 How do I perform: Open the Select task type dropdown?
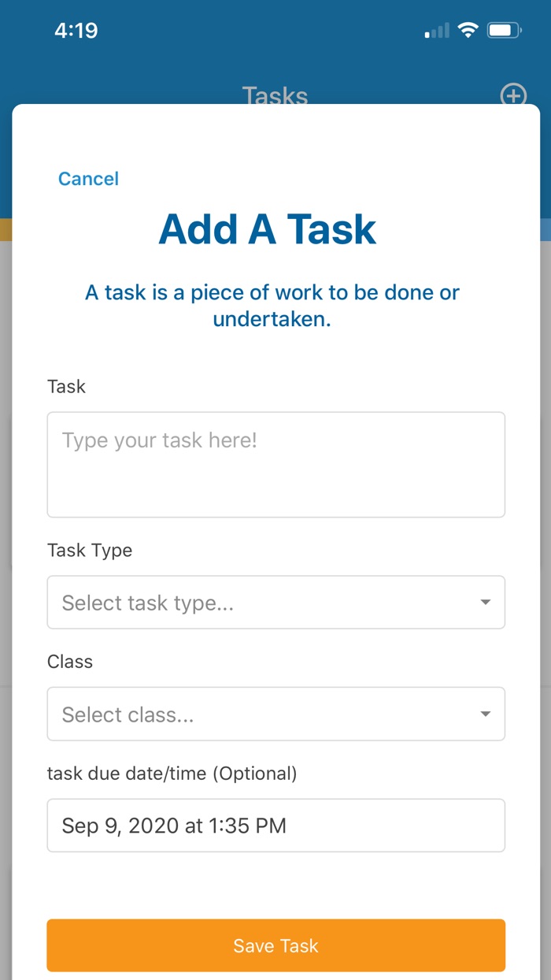260,603
